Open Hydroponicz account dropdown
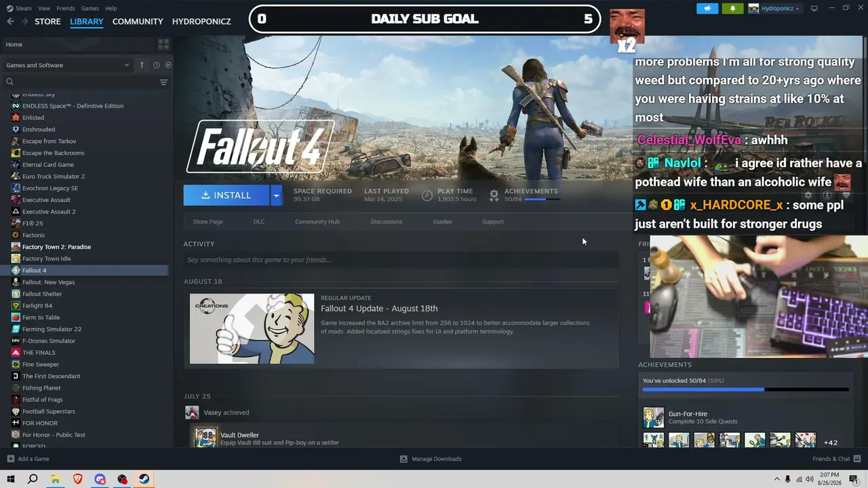 tap(774, 9)
